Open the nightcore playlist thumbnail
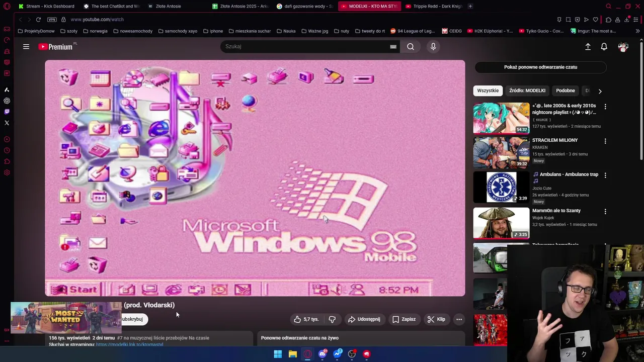This screenshot has height=362, width=644. click(501, 118)
